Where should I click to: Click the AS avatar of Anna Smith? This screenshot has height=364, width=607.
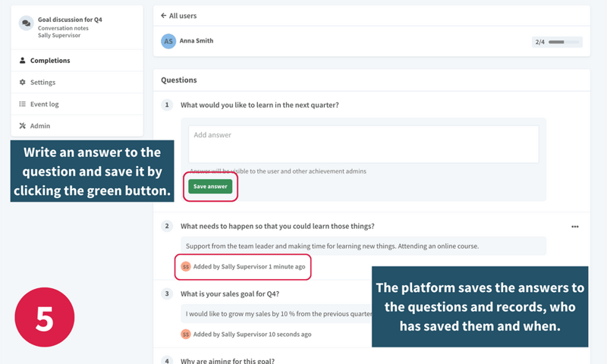168,42
